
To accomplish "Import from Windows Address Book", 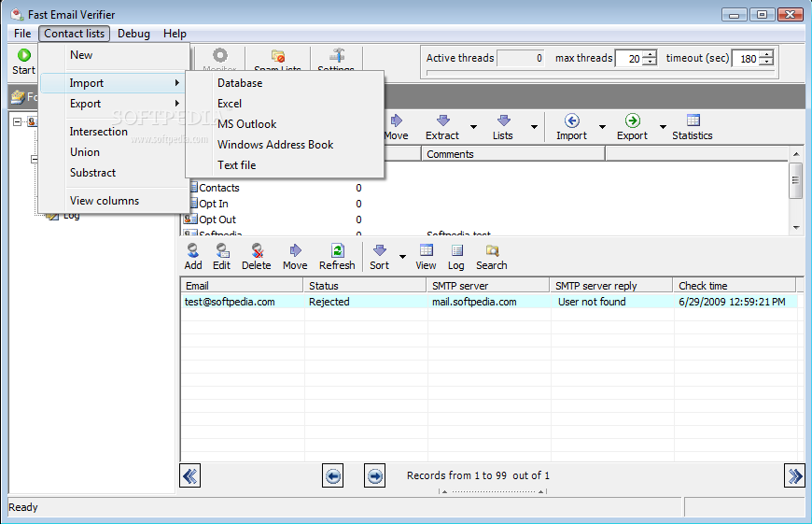I will click(285, 145).
